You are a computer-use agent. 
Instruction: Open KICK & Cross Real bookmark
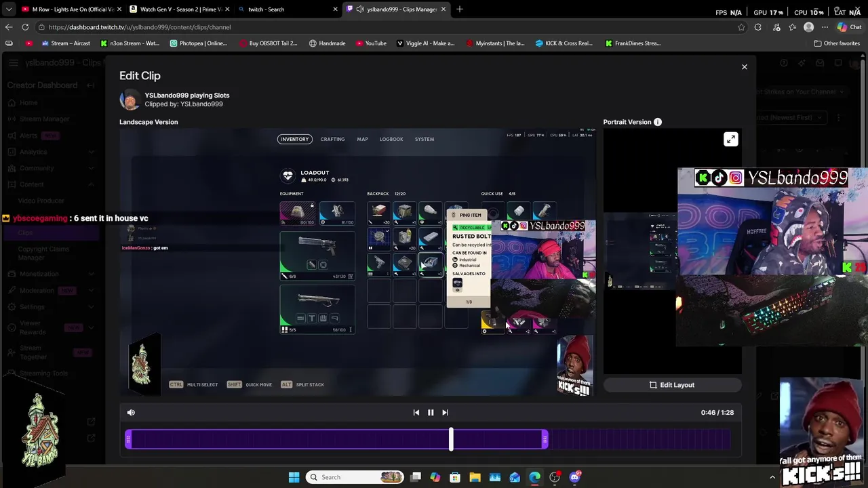pyautogui.click(x=564, y=43)
